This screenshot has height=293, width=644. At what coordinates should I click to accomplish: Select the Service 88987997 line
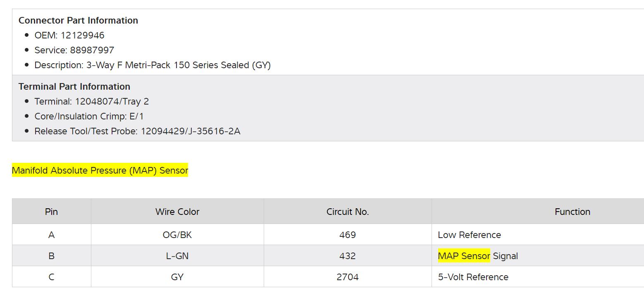(74, 50)
